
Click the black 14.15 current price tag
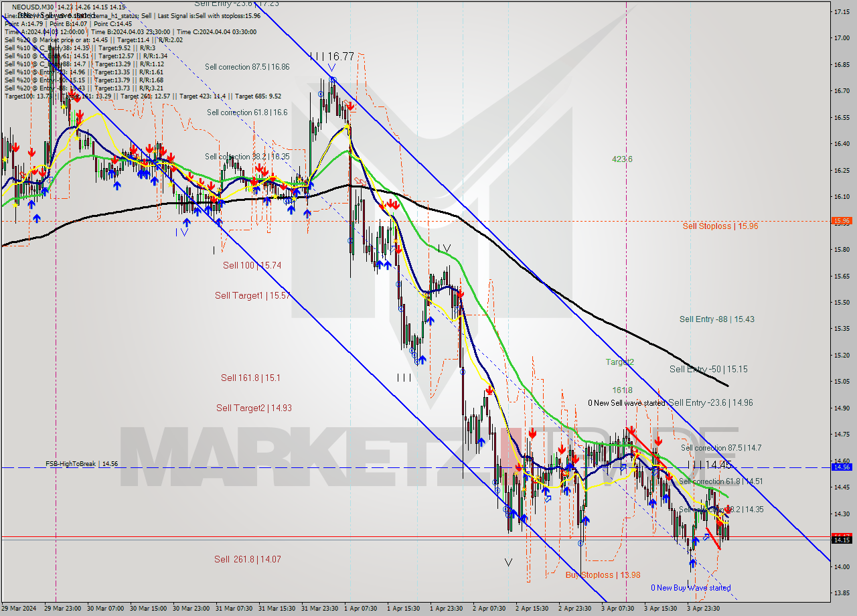click(842, 540)
